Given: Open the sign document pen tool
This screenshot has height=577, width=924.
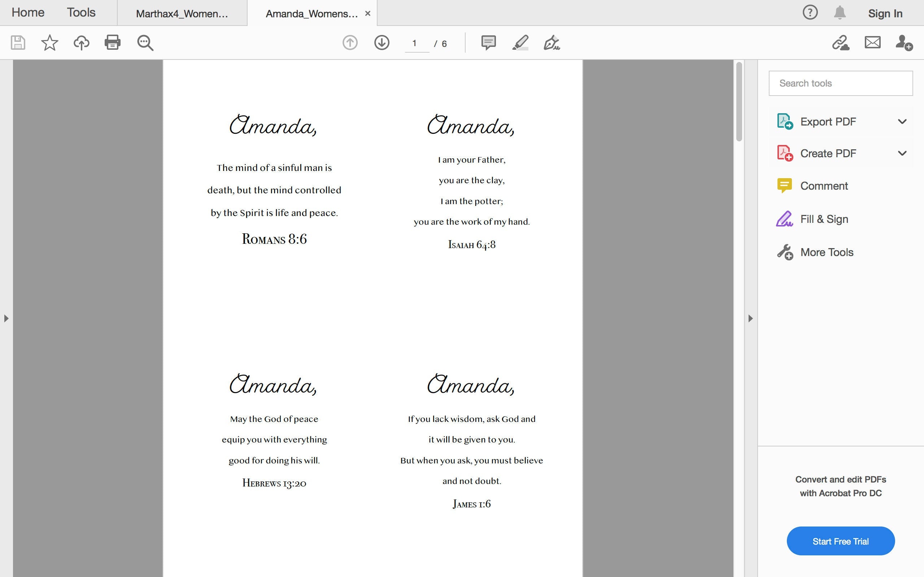Looking at the screenshot, I should [x=552, y=42].
